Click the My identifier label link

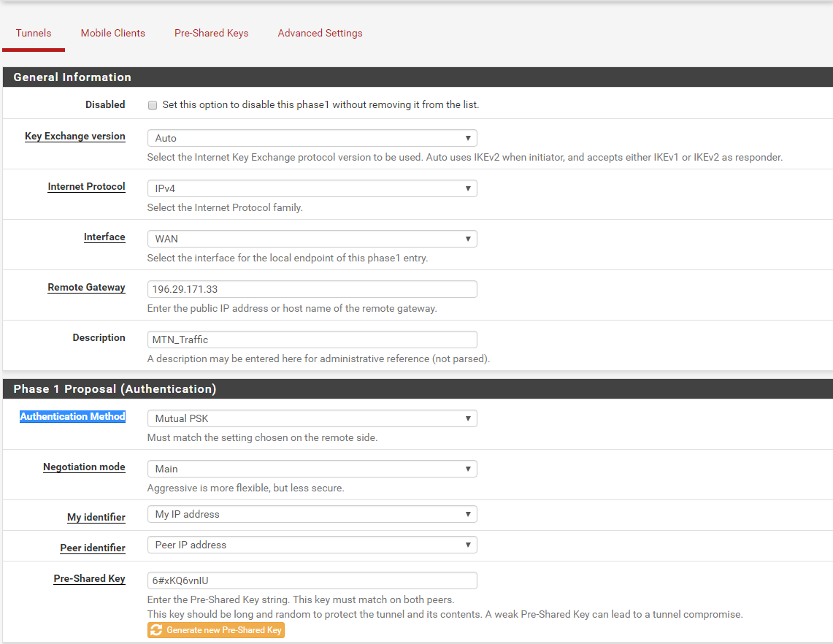pos(96,518)
